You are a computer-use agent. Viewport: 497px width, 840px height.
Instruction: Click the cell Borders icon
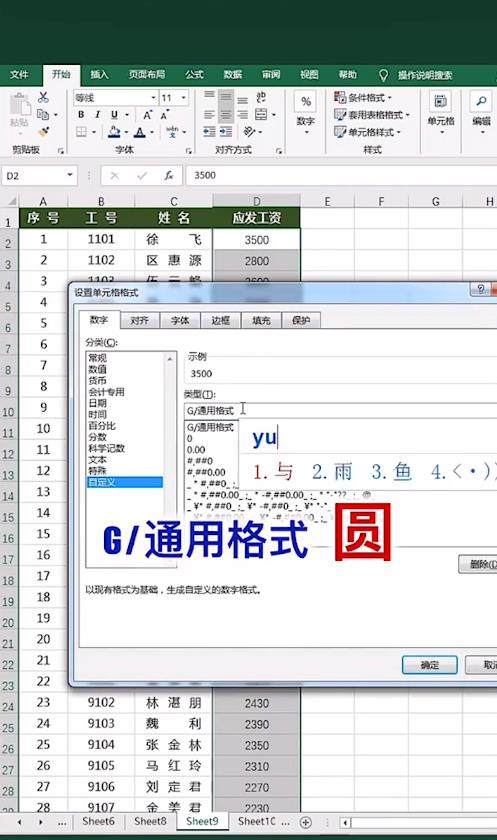81,132
